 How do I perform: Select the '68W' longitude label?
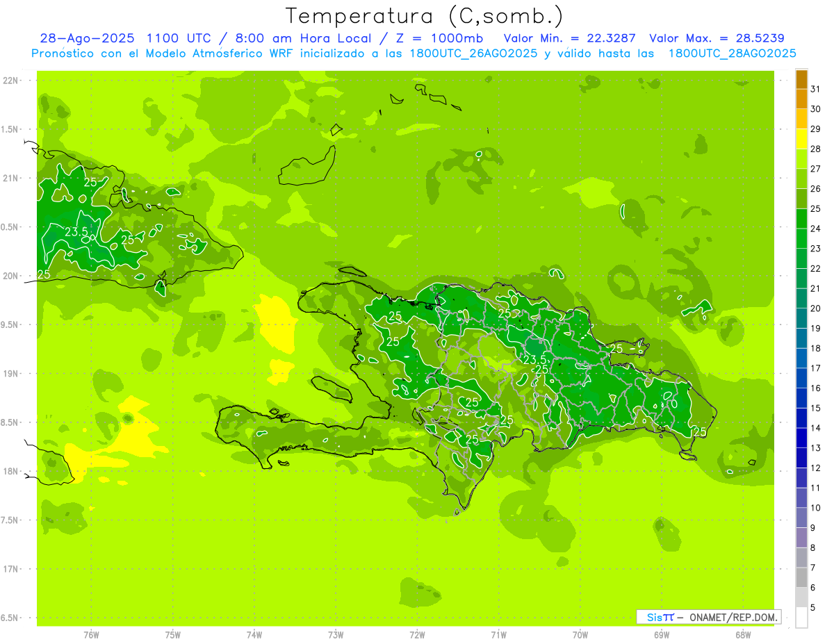tap(743, 634)
